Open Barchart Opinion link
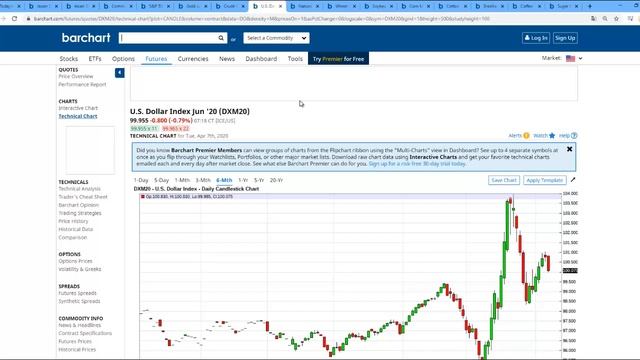The height and width of the screenshot is (360, 640). click(79, 205)
